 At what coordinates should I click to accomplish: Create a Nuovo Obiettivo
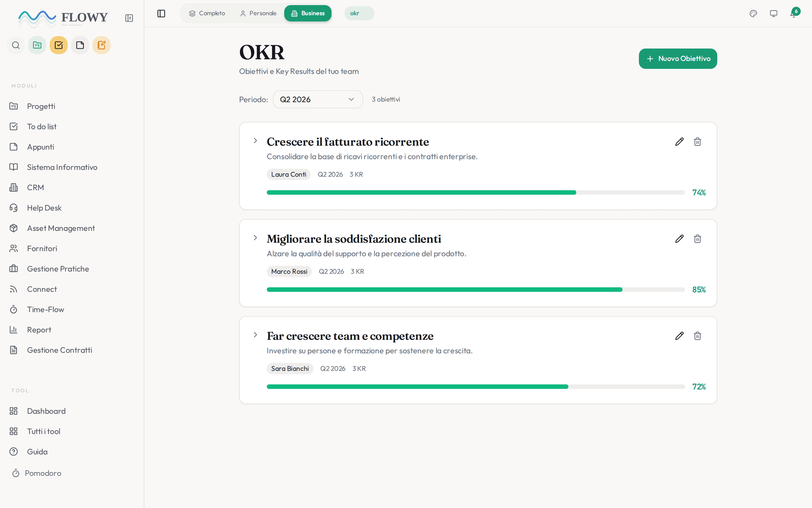pyautogui.click(x=678, y=59)
